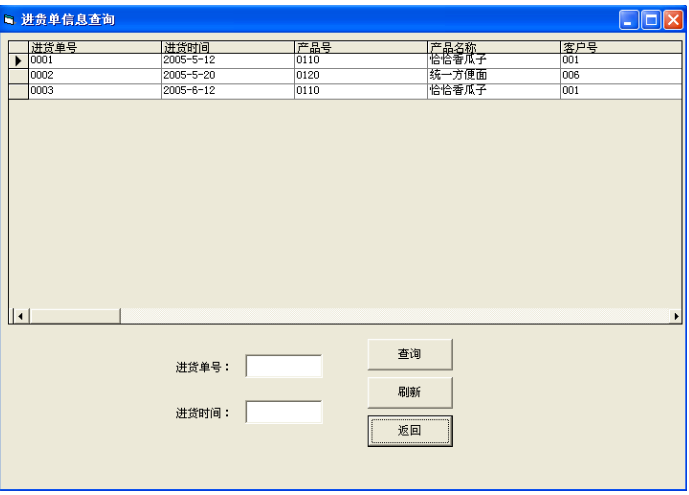Focus the 进货时间 input field
Image resolution: width=689 pixels, height=495 pixels.
284,412
